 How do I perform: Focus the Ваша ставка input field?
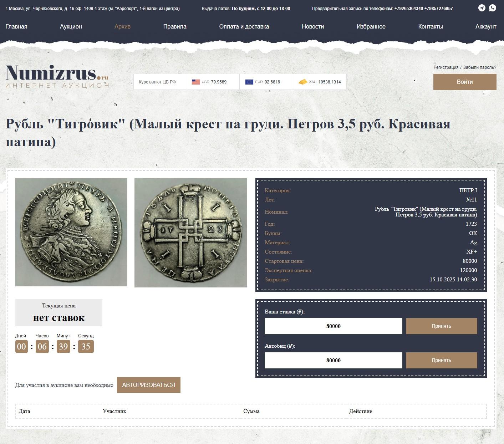point(334,326)
